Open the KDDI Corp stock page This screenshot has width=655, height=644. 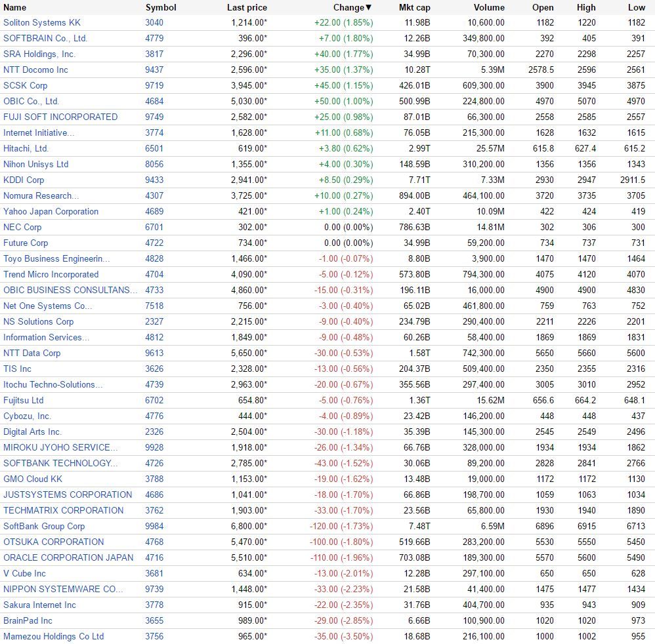click(24, 180)
